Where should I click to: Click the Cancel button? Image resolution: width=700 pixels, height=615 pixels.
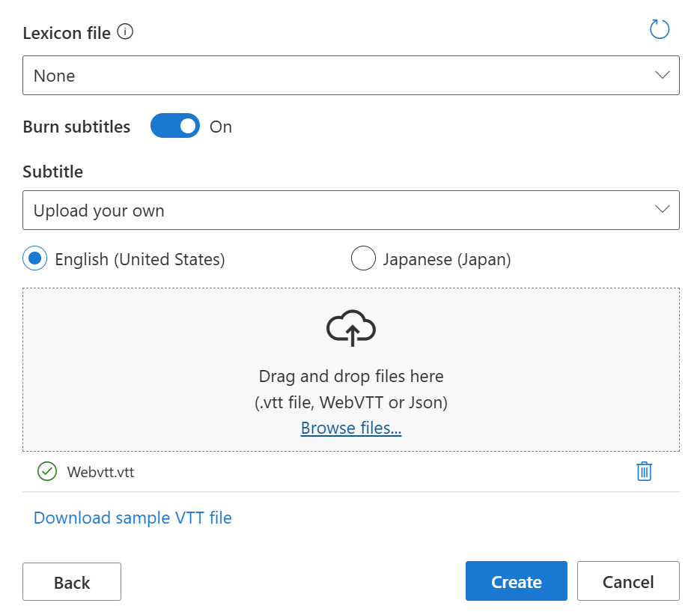click(628, 581)
